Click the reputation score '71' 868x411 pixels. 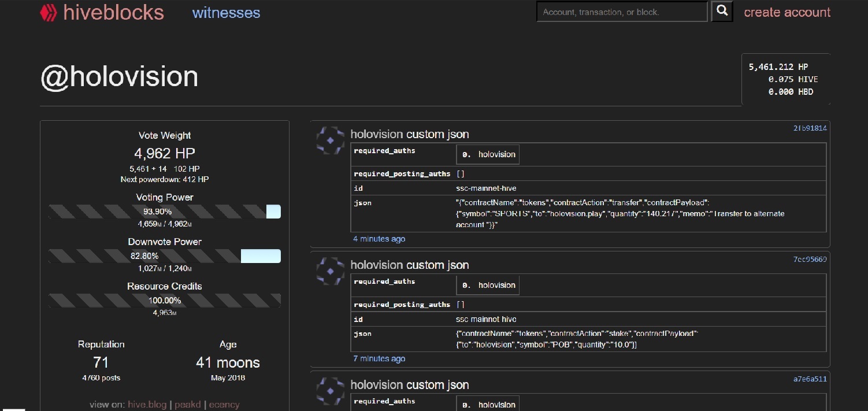pyautogui.click(x=101, y=362)
